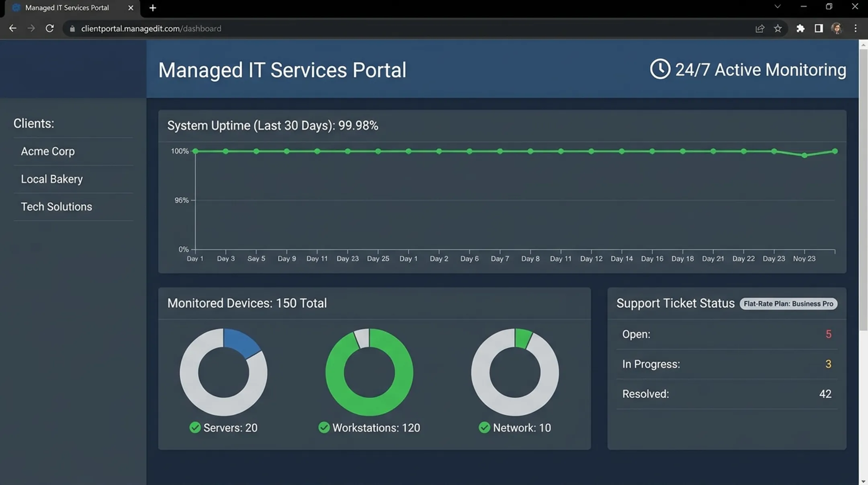
Task: Click the browser forward arrow
Action: (x=31, y=29)
